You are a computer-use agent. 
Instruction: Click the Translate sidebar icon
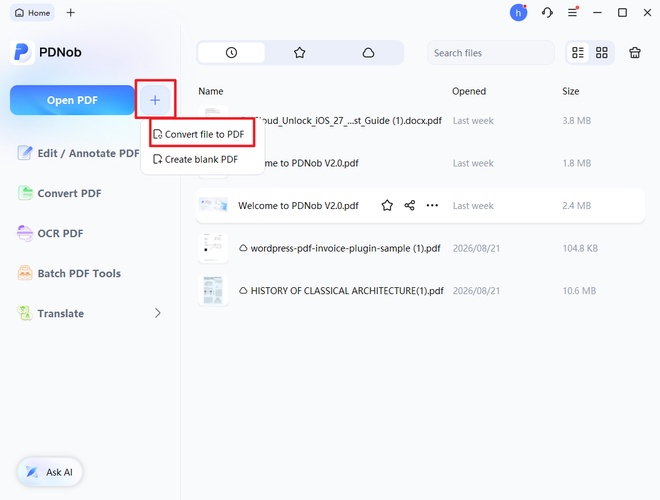coord(25,313)
